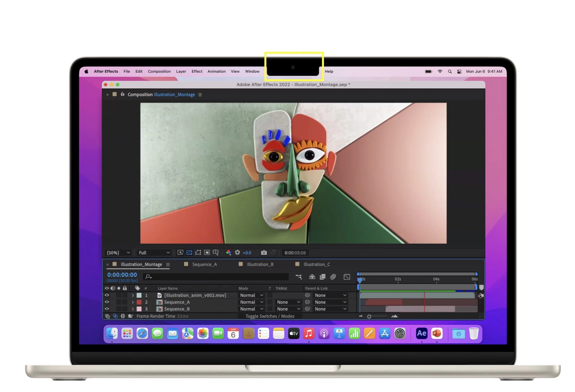This screenshot has width=575, height=392.
Task: Click the 0:00:03:09 preview time button
Action: [x=295, y=253]
